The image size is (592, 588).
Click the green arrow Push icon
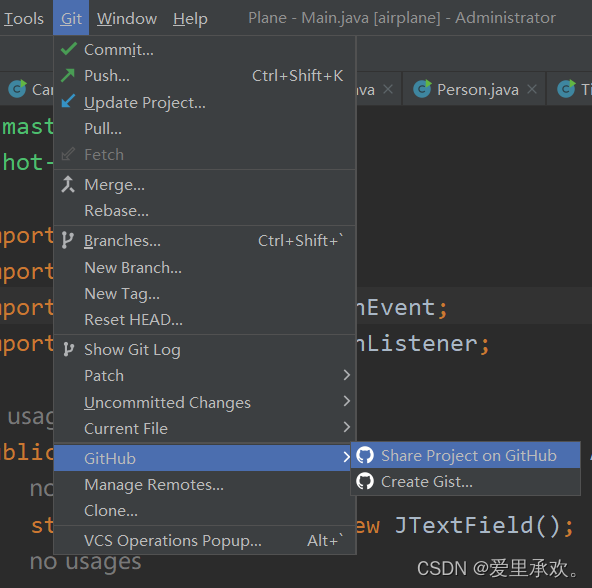tap(68, 76)
